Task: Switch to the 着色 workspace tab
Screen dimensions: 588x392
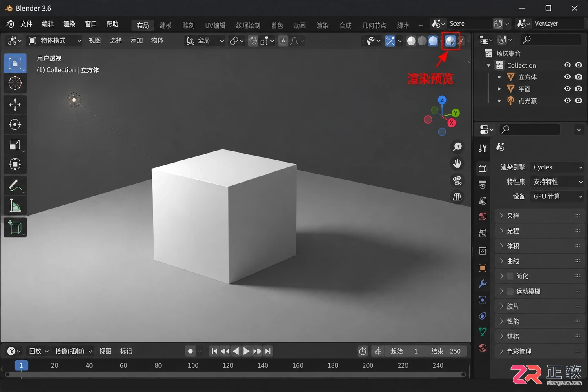Action: [x=277, y=25]
